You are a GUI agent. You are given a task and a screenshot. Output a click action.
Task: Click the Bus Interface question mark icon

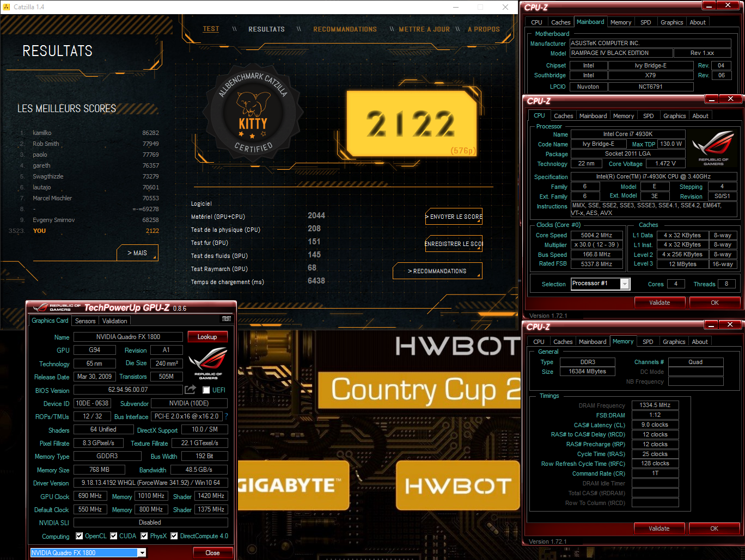click(226, 416)
